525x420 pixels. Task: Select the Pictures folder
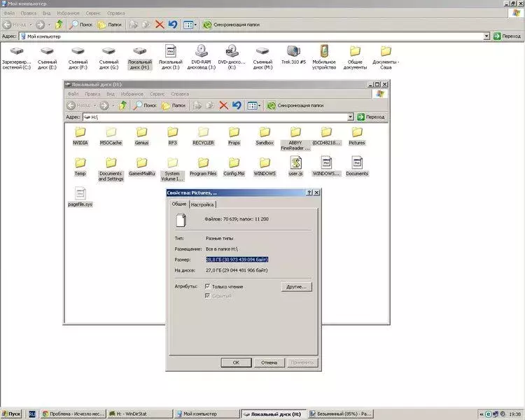[x=357, y=136]
